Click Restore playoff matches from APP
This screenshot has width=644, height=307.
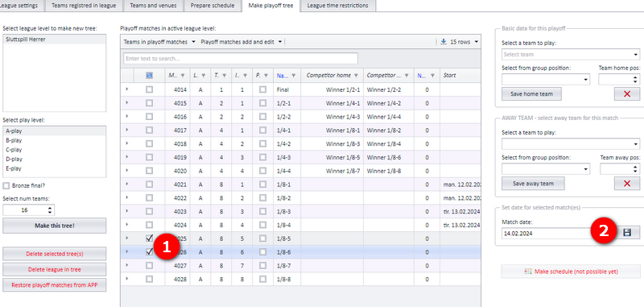coord(54,284)
